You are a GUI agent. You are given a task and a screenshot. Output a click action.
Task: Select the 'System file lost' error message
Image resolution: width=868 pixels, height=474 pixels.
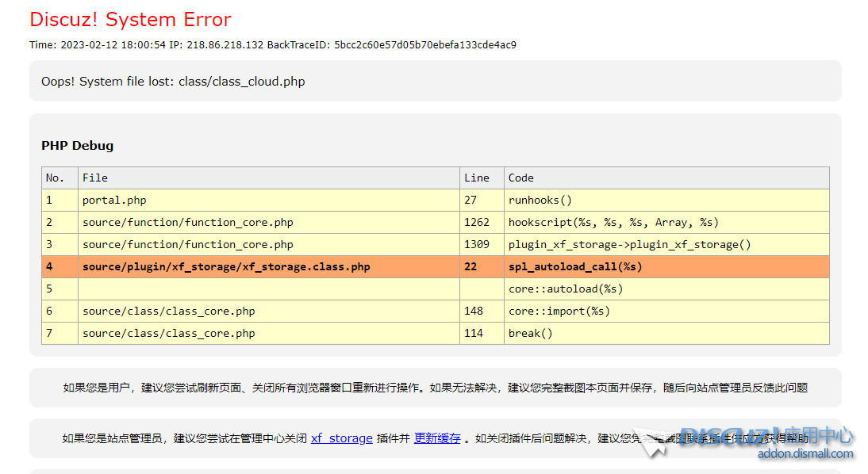[173, 82]
